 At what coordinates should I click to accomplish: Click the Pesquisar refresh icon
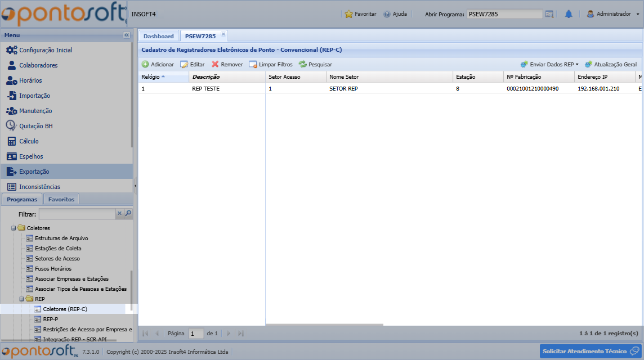302,65
